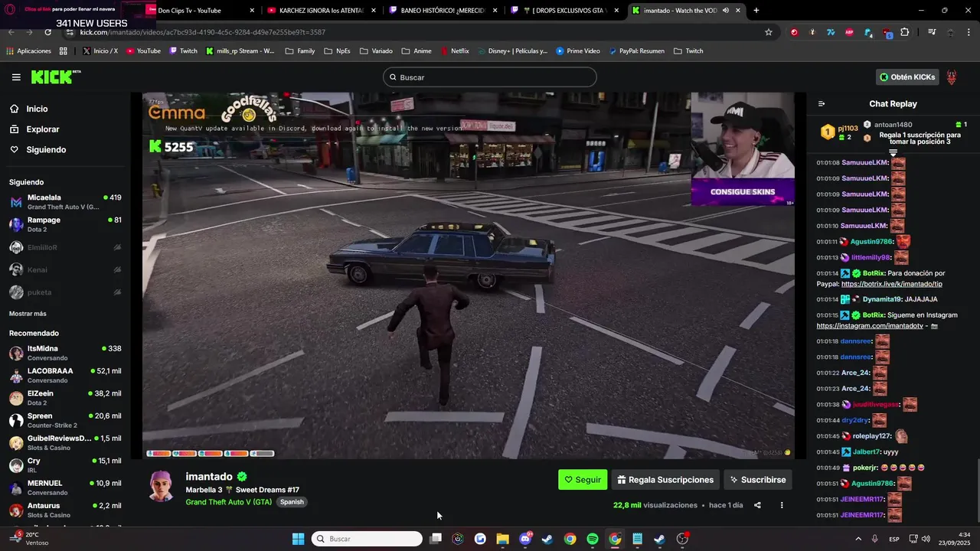The height and width of the screenshot is (551, 980).
Task: Click the imantado streamer avatar
Action: coord(162,486)
